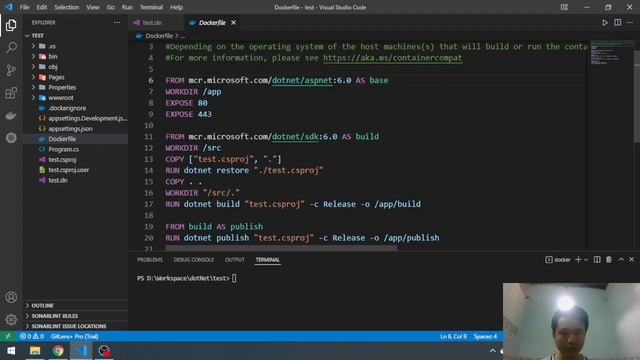This screenshot has width=640, height=360.
Task: Switch to the OUTPUT panel tab
Action: pos(235,260)
